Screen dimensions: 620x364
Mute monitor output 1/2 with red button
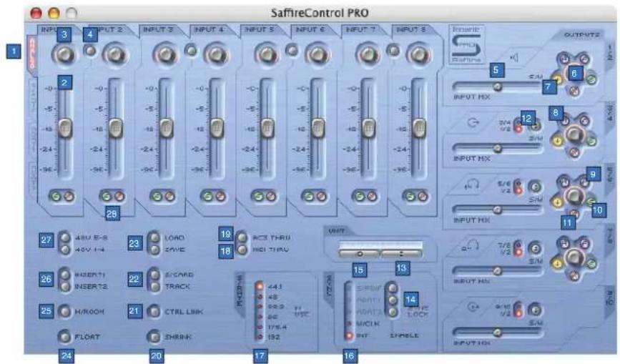(x=574, y=91)
